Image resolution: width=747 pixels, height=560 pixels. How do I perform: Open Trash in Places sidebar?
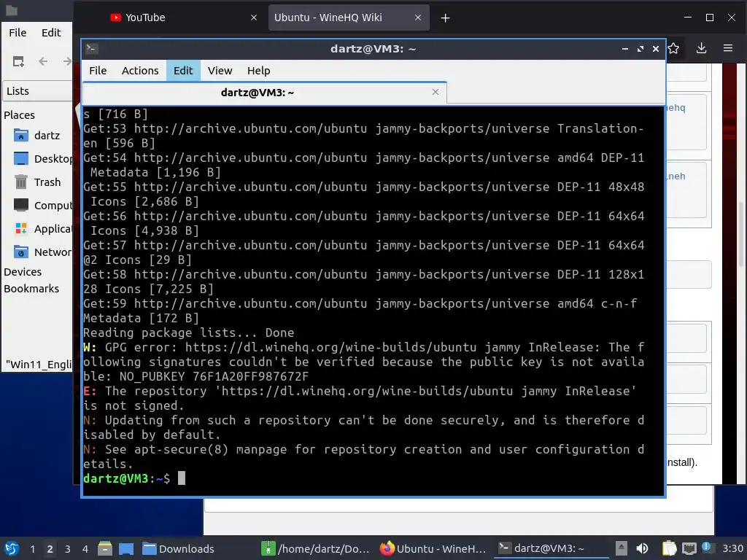coord(37,182)
